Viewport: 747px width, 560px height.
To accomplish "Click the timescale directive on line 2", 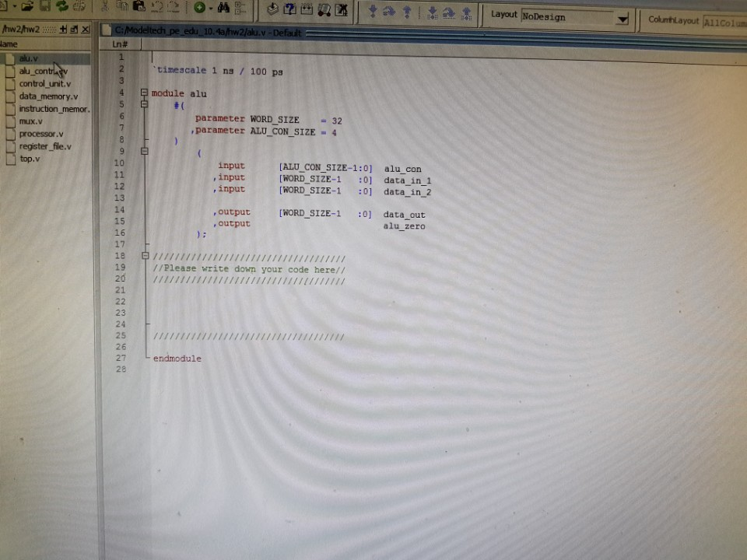I will [218, 71].
